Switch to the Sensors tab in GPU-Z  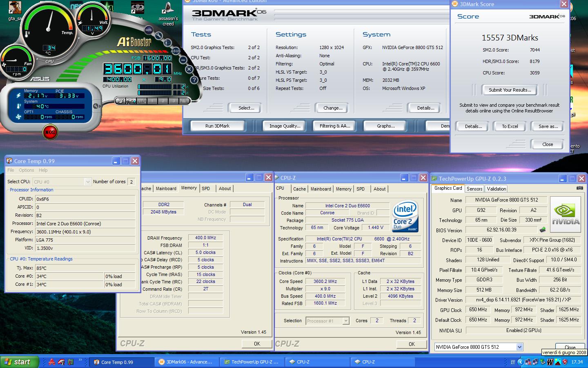click(474, 188)
